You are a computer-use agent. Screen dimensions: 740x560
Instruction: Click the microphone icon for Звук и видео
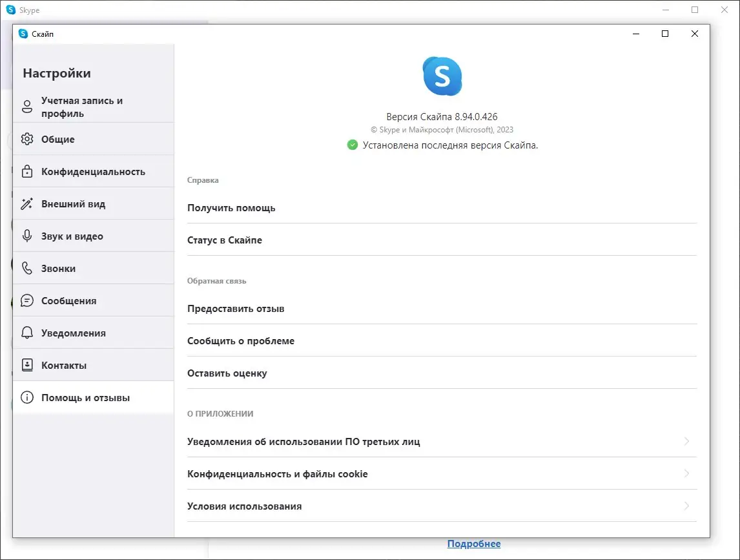[x=27, y=236]
